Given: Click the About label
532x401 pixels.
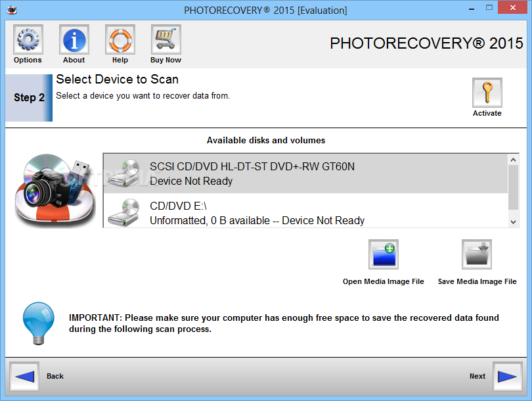Looking at the screenshot, I should point(74,60).
